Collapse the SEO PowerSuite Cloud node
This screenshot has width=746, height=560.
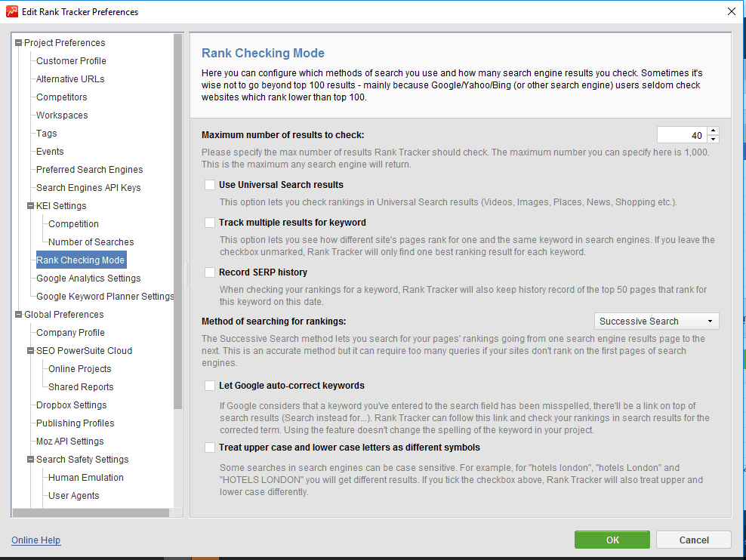point(30,351)
